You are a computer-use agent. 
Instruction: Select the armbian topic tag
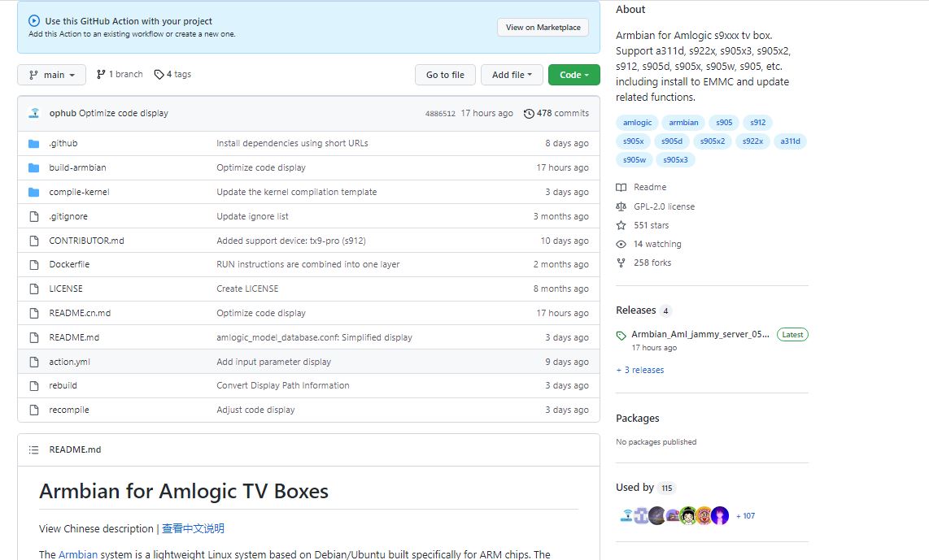pos(683,123)
